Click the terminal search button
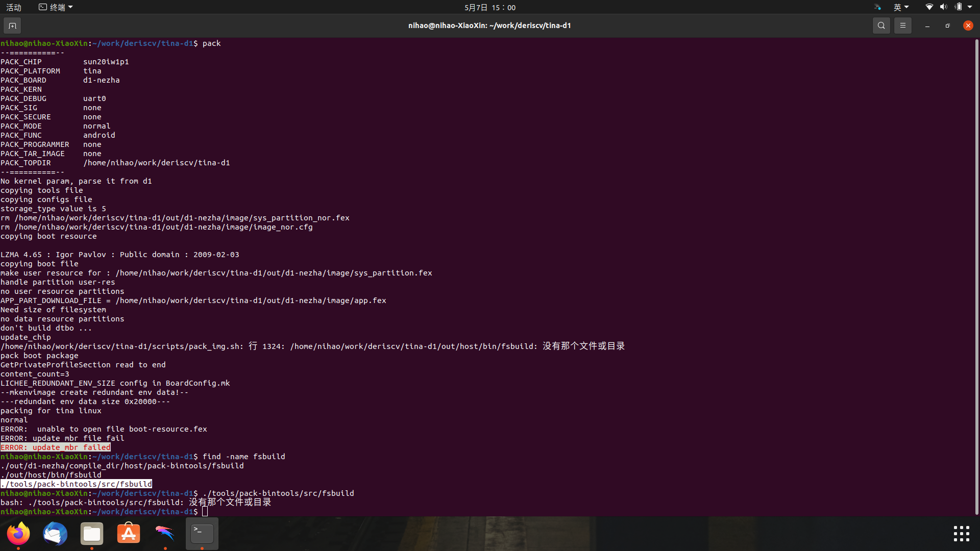 pyautogui.click(x=881, y=26)
